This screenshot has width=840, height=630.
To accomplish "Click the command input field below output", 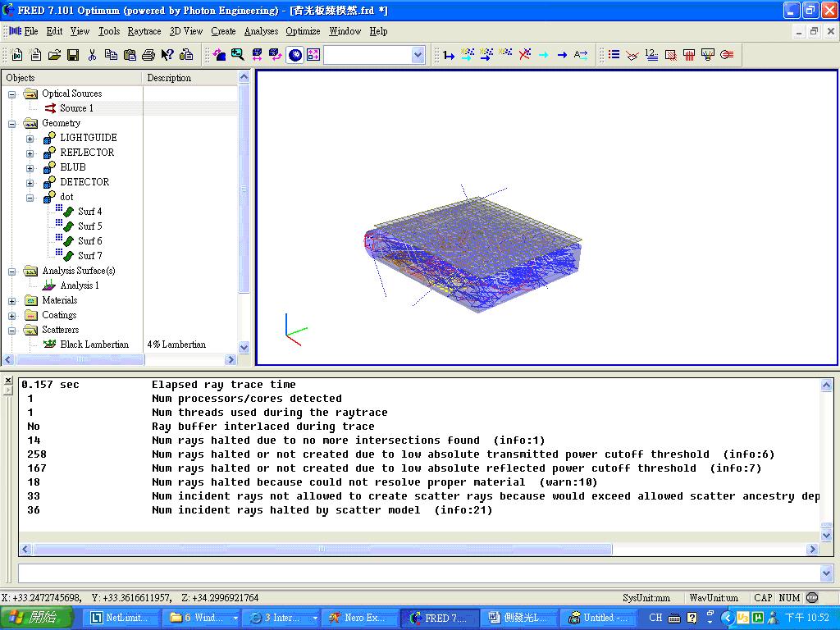I will pos(418,573).
